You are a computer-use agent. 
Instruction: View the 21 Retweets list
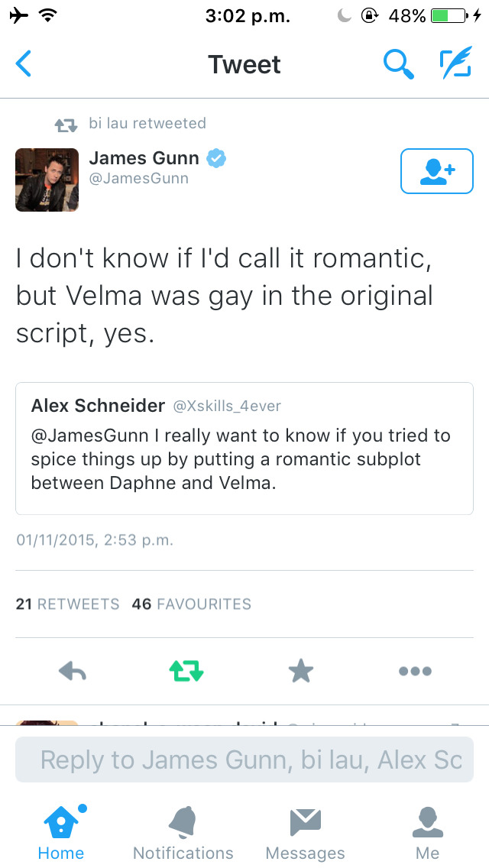click(x=67, y=604)
